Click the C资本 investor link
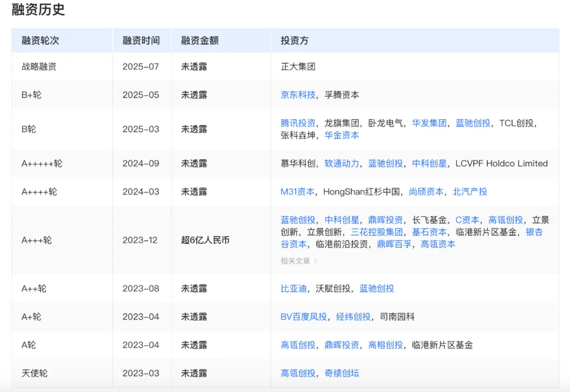 click(467, 220)
